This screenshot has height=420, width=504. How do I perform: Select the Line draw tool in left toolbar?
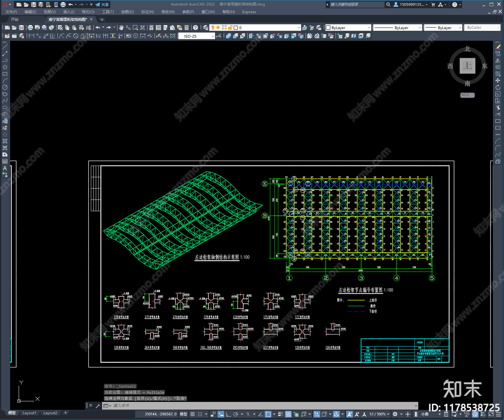(x=5, y=47)
